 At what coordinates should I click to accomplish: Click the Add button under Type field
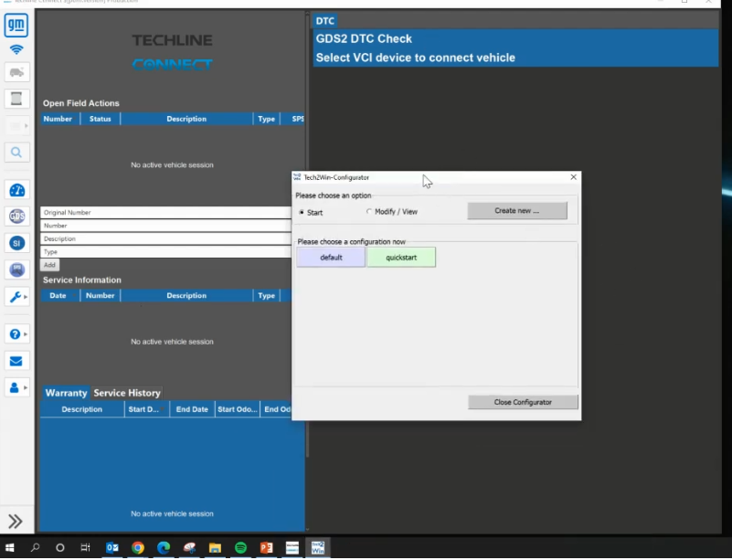click(49, 265)
